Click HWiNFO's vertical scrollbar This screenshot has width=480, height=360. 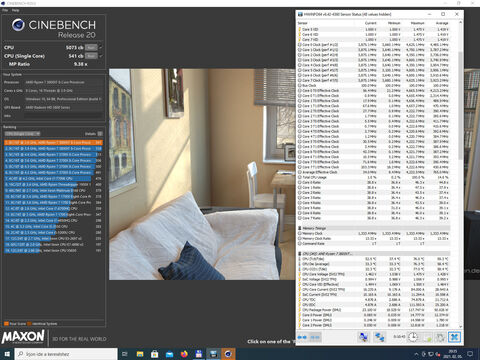click(461, 106)
